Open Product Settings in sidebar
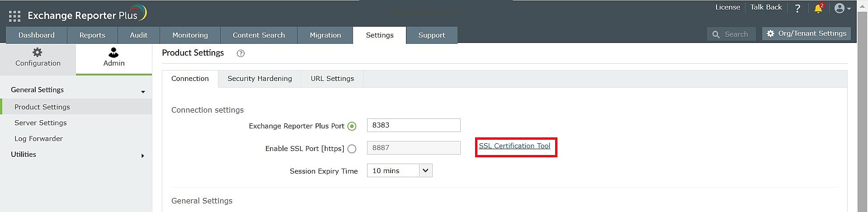The width and height of the screenshot is (868, 212). click(x=76, y=107)
